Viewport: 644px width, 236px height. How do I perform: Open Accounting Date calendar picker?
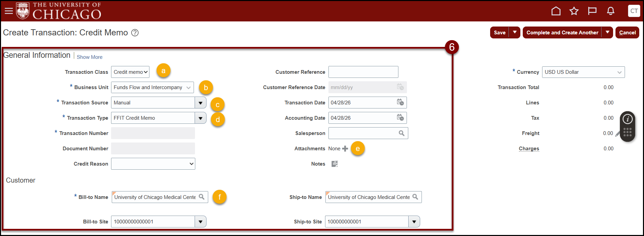click(x=400, y=118)
